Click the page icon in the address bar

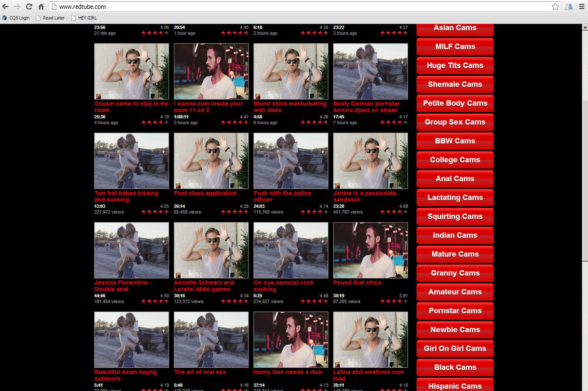tap(54, 7)
